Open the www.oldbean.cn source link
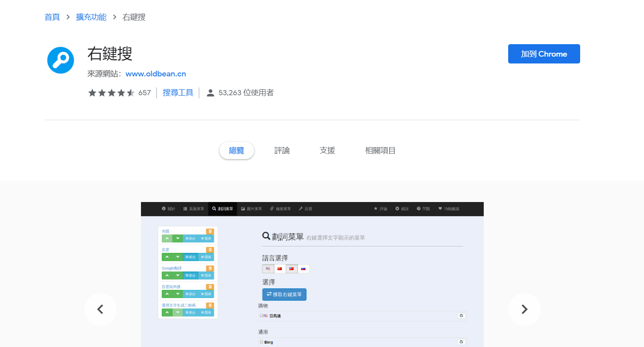The width and height of the screenshot is (644, 347). [156, 74]
